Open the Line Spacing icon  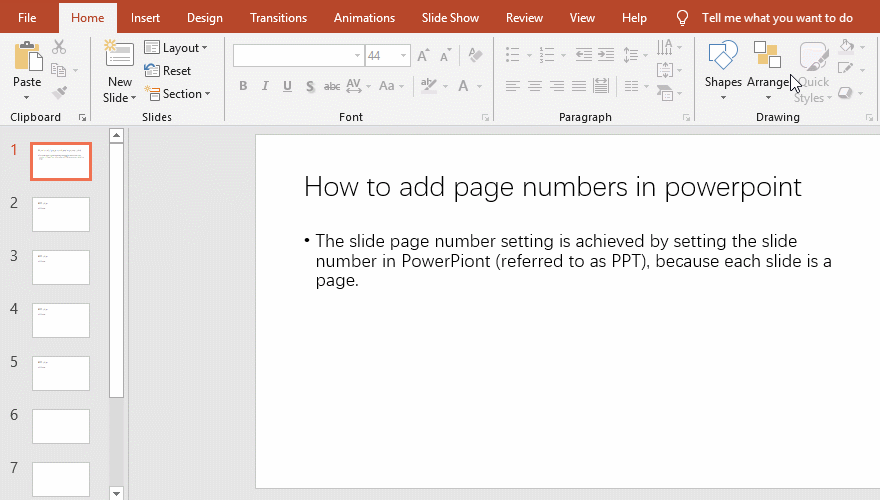(631, 55)
